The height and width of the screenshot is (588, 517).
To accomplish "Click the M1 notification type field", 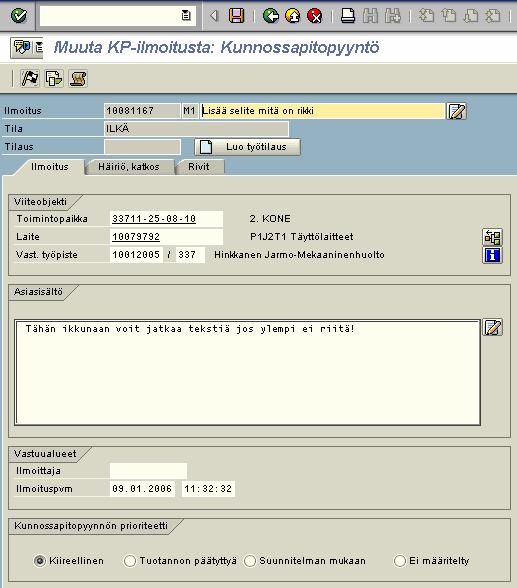I will coord(190,111).
